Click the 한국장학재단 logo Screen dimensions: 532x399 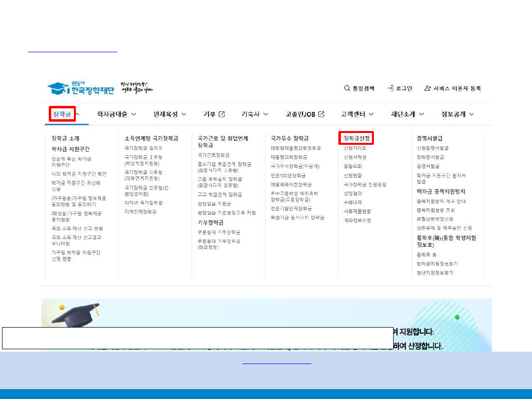(80, 89)
